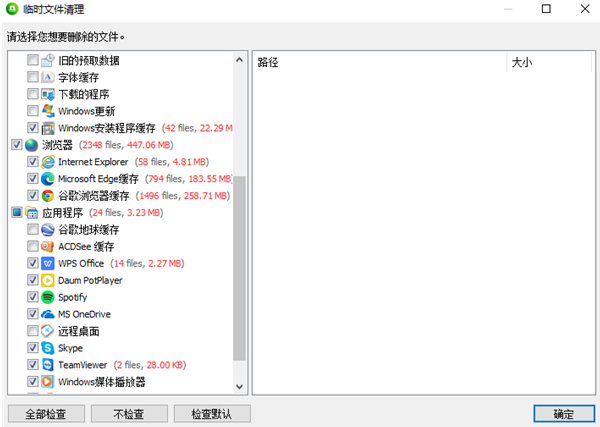This screenshot has width=600, height=427.
Task: Check the 远程桌面 checkbox
Action: (33, 331)
